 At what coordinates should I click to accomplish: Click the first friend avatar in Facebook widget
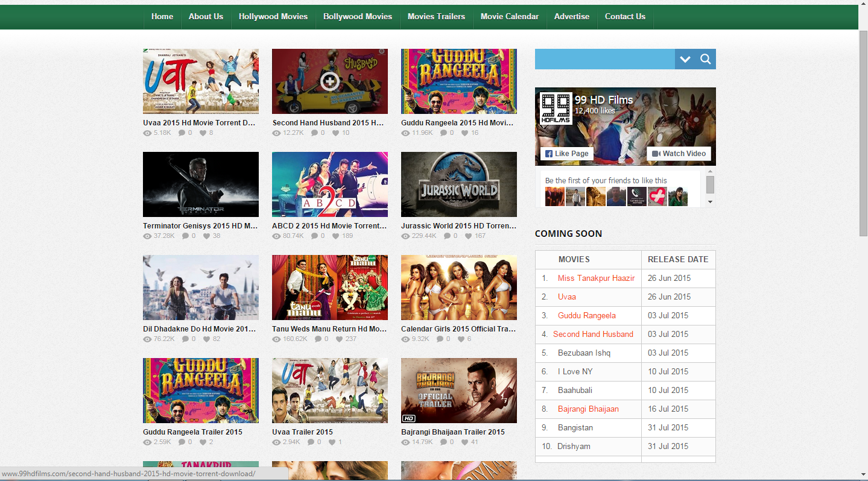[555, 196]
